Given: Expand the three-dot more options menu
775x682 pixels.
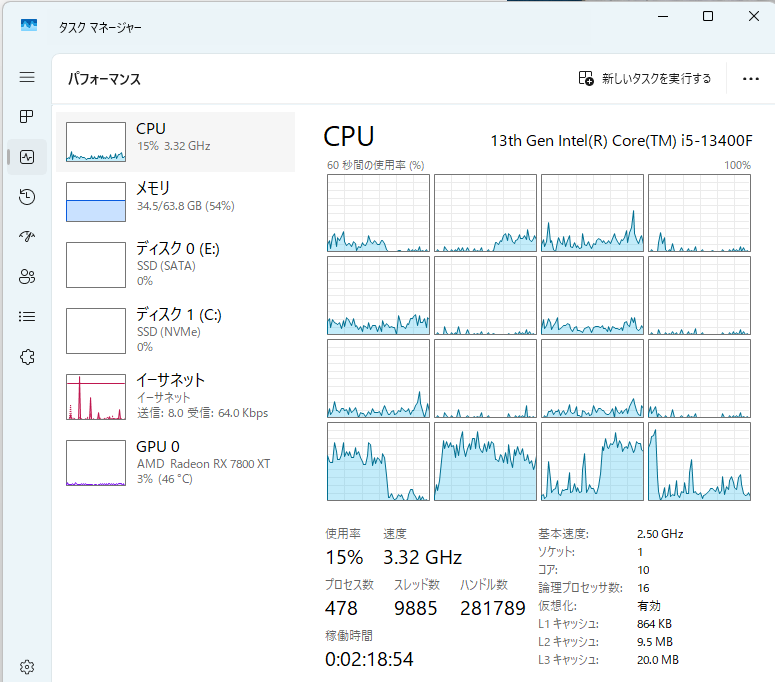Looking at the screenshot, I should pos(751,79).
